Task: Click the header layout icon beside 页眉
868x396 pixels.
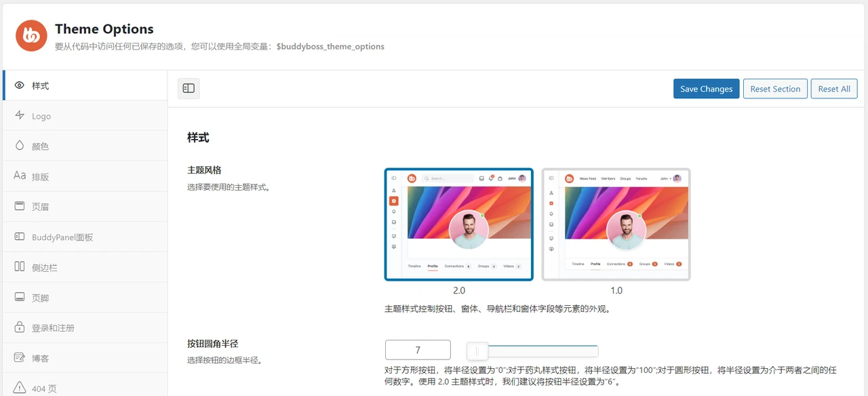Action: (20, 206)
